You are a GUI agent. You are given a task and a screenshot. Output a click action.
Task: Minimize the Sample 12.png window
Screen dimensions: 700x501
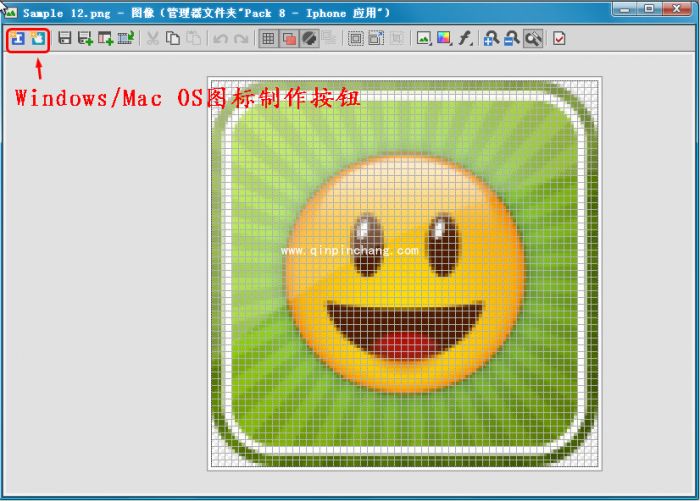coord(625,9)
